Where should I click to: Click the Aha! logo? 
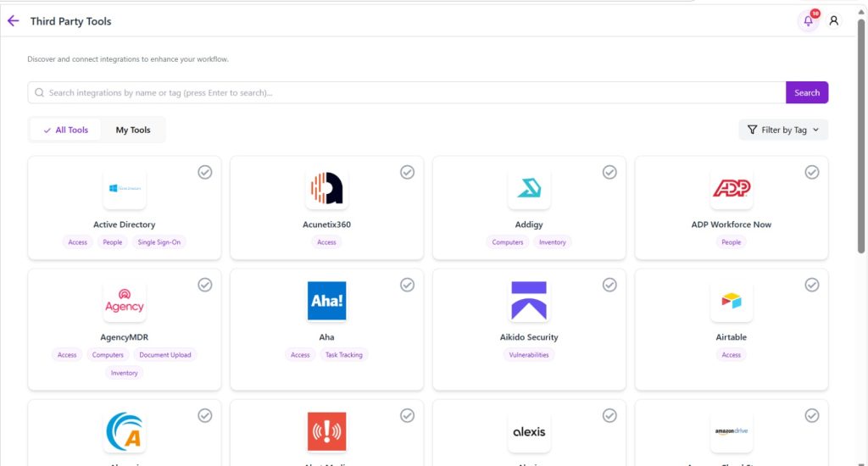(x=326, y=301)
